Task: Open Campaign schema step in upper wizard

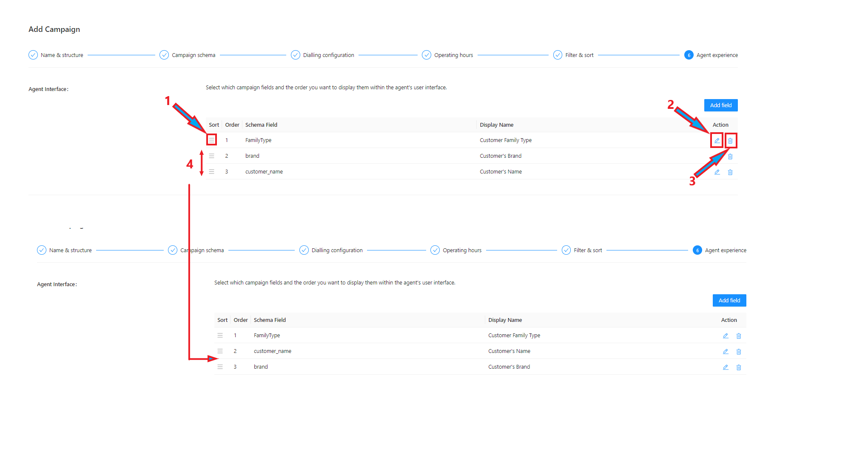Action: (x=194, y=55)
